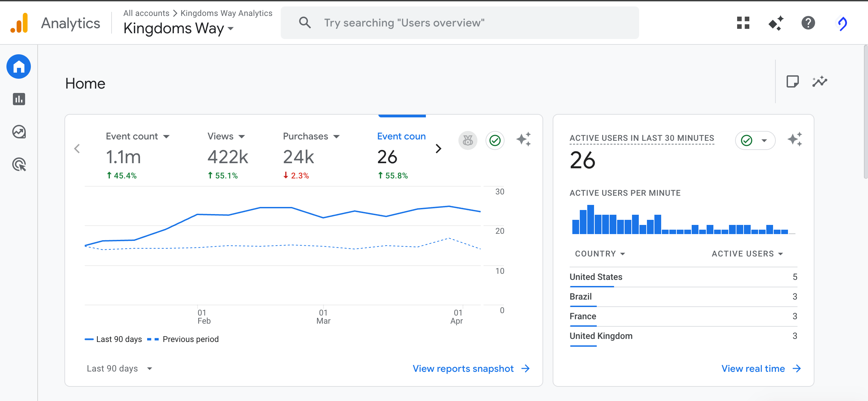The height and width of the screenshot is (401, 868).
Task: Click the 422k Views value
Action: pos(228,157)
